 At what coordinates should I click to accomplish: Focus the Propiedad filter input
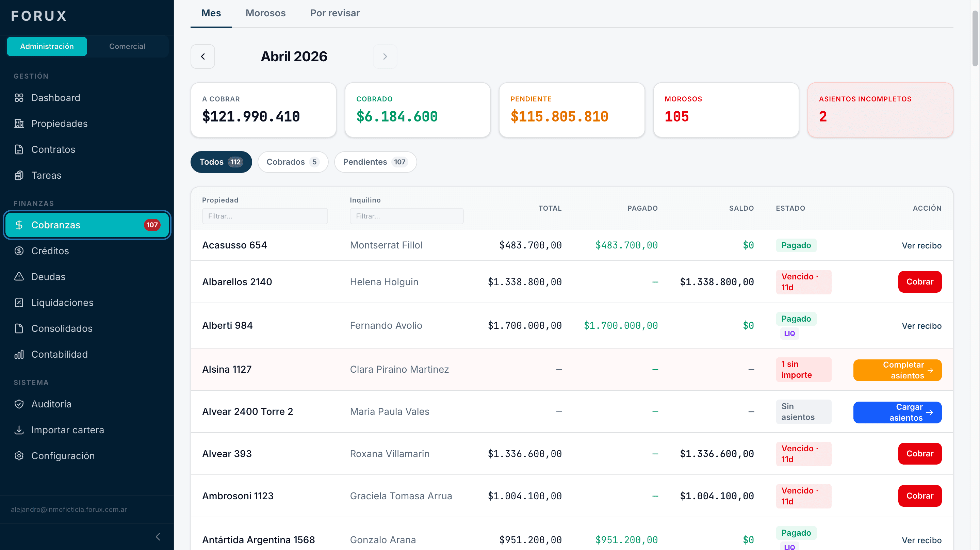[x=265, y=216]
